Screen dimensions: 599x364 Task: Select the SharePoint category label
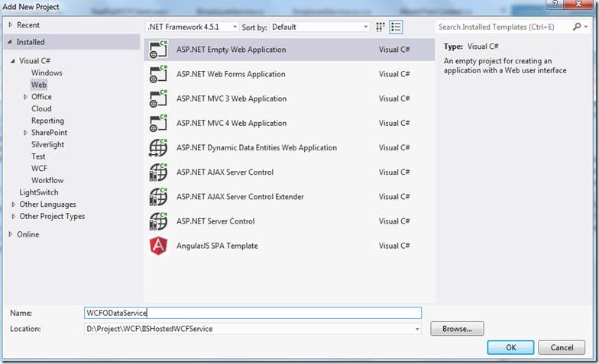49,133
